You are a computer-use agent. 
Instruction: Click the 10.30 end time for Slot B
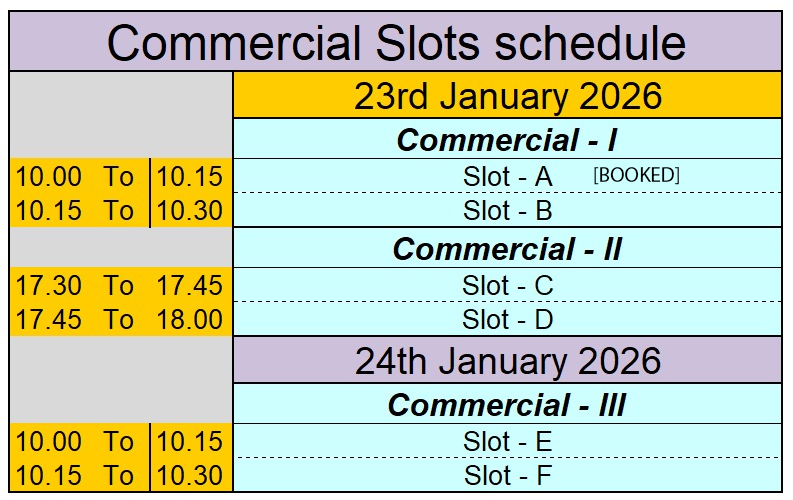(189, 210)
